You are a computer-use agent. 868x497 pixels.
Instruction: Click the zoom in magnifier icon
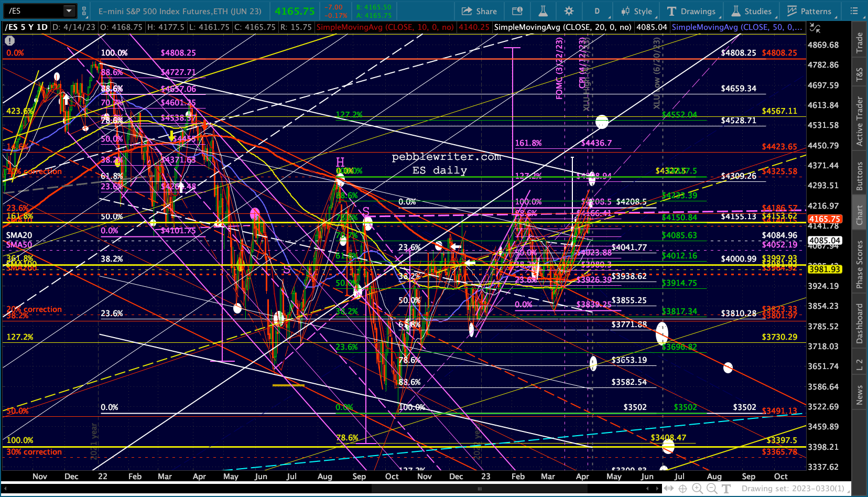pyautogui.click(x=697, y=489)
